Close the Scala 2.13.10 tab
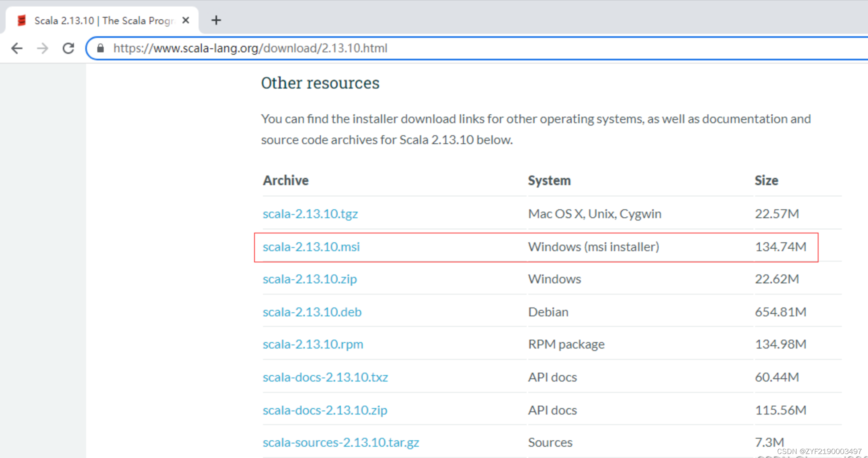868x458 pixels. click(186, 20)
